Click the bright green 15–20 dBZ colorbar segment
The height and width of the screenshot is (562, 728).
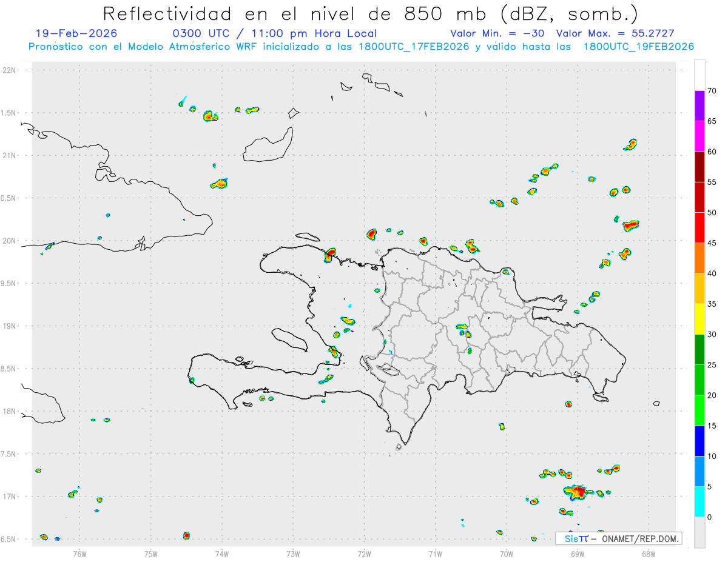(699, 410)
